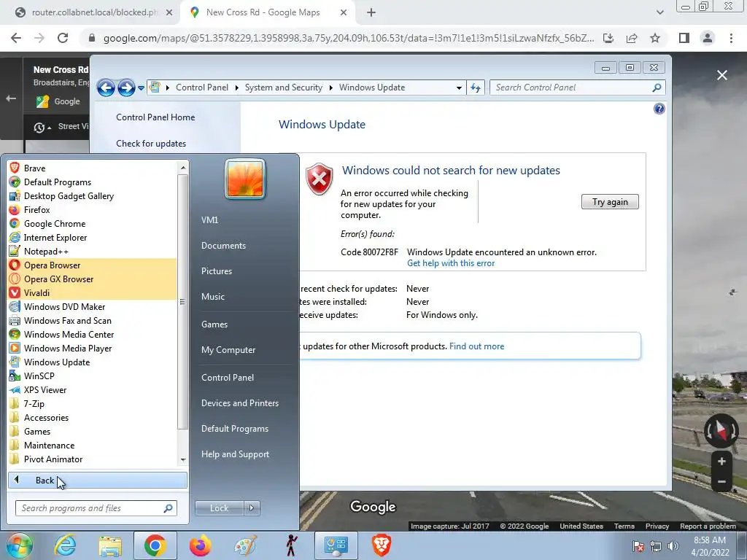Click Find out more link
Image resolution: width=747 pixels, height=560 pixels.
(476, 346)
